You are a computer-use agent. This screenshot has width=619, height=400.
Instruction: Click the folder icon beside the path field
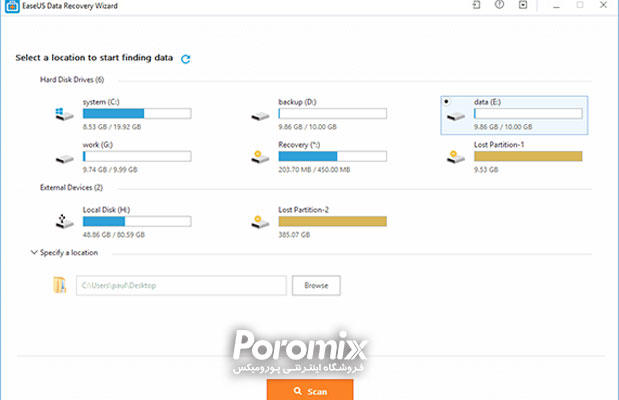pyautogui.click(x=60, y=286)
